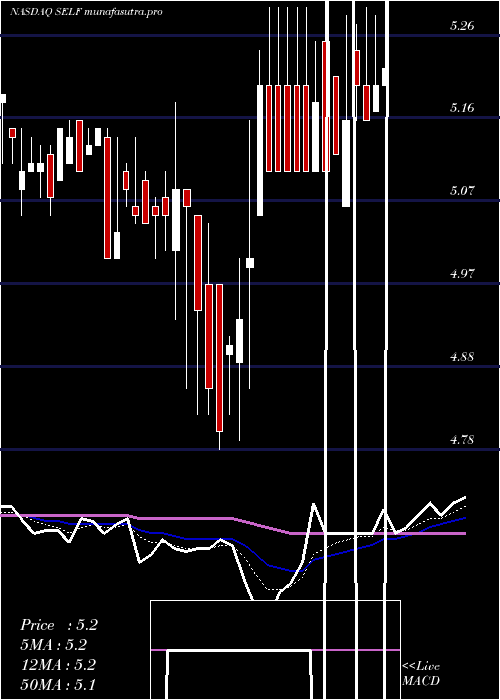Click the 5.07 price axis label
Viewport: 500px width, 700px height.
(x=462, y=191)
